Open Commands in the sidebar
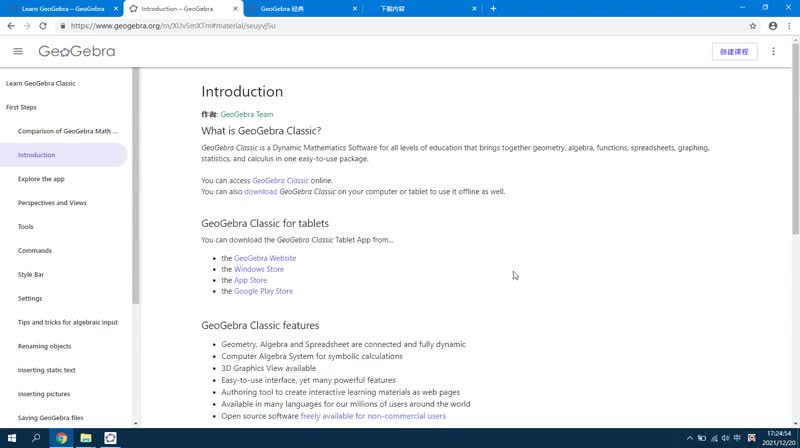This screenshot has width=800, height=448. click(35, 251)
